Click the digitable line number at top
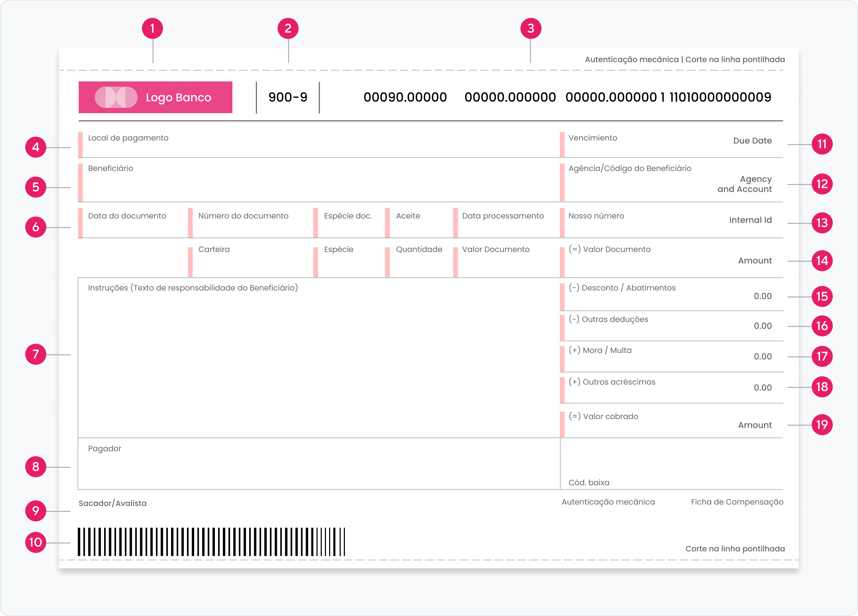This screenshot has width=858, height=616. [x=567, y=97]
